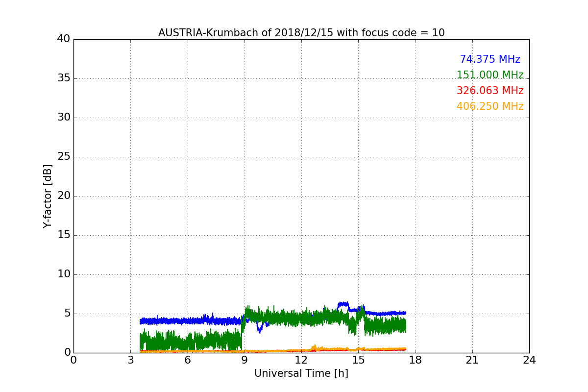Click the y-axis tick label '15'
The image size is (588, 392).
point(64,235)
